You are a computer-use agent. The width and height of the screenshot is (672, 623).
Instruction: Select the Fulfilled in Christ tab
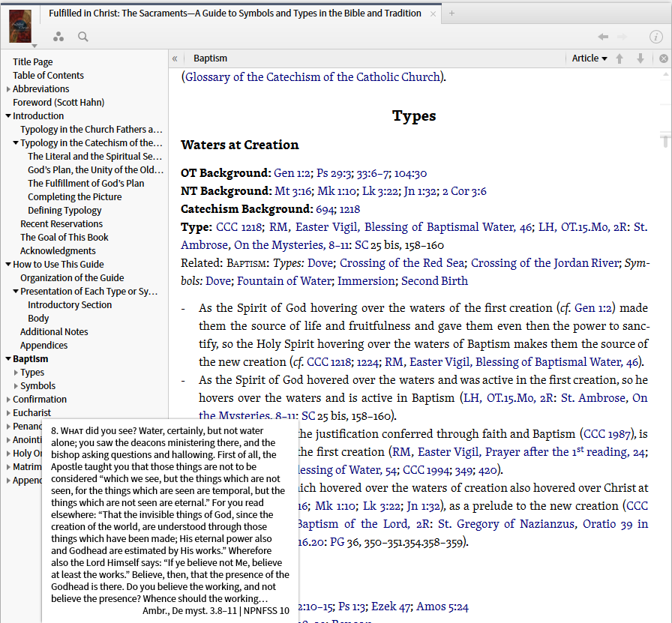pyautogui.click(x=235, y=13)
